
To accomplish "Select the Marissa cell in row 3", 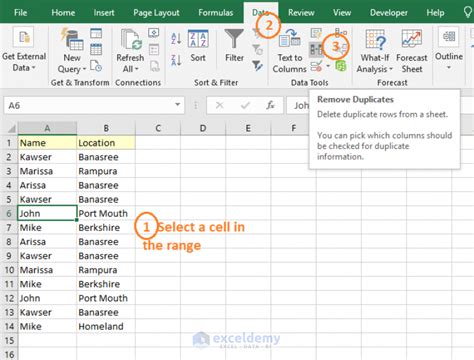I will [x=47, y=171].
